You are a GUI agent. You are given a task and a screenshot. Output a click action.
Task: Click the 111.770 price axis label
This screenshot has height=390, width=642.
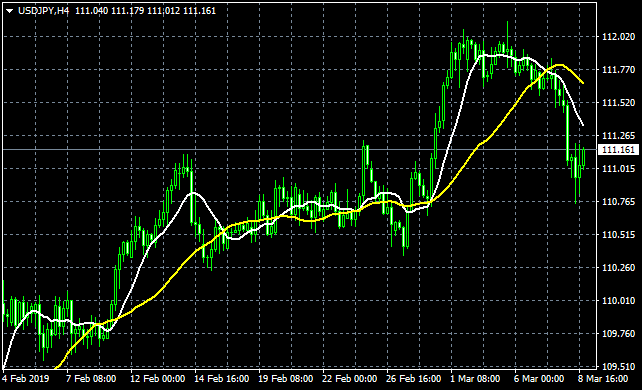tap(618, 70)
